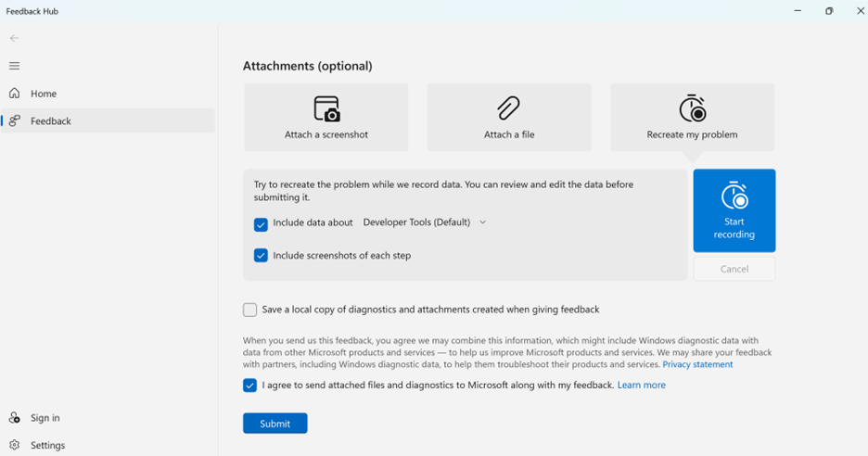Open Settings via the gear icon
The width and height of the screenshot is (868, 456).
tap(15, 445)
